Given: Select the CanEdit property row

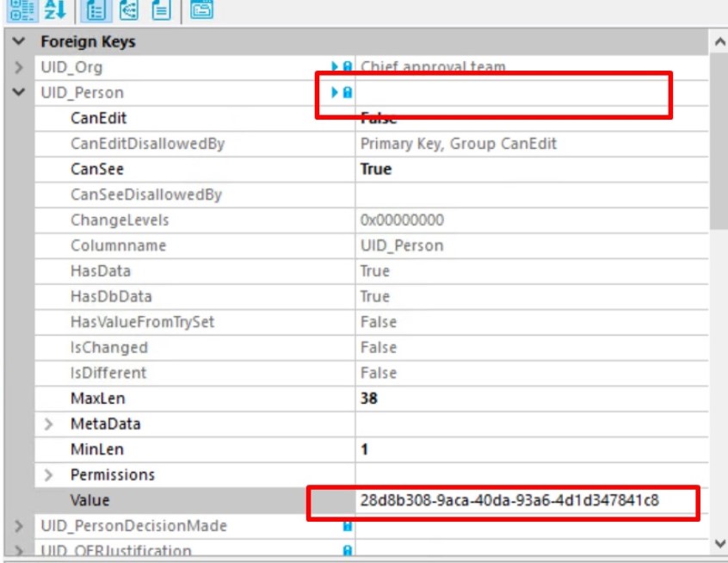Looking at the screenshot, I should [372, 118].
